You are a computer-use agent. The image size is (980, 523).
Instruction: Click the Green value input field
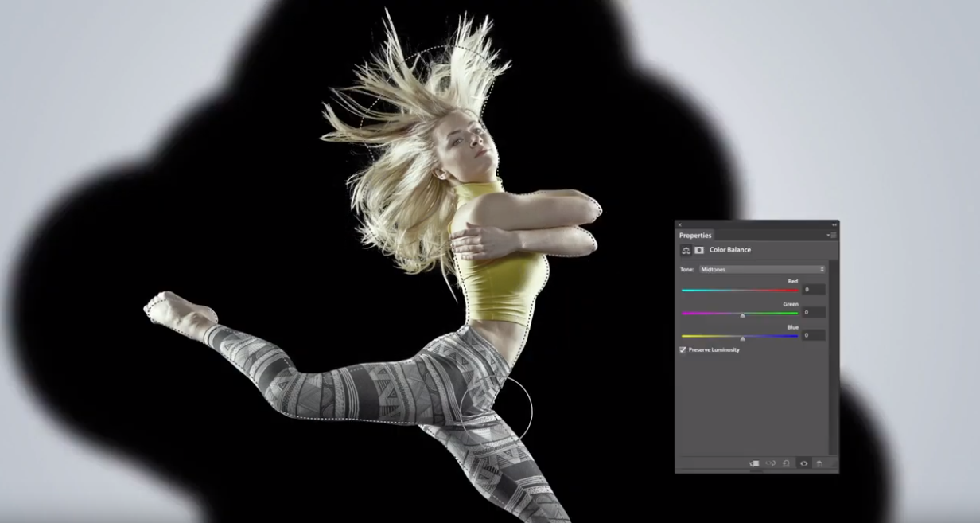813,312
